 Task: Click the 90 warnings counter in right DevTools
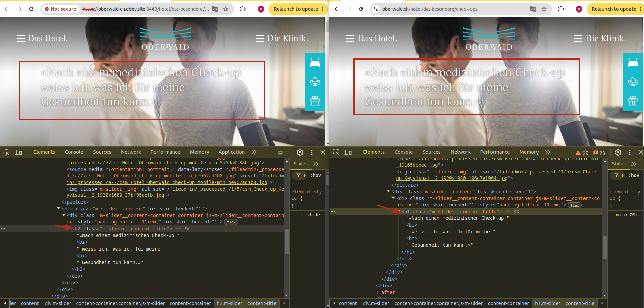pos(582,153)
